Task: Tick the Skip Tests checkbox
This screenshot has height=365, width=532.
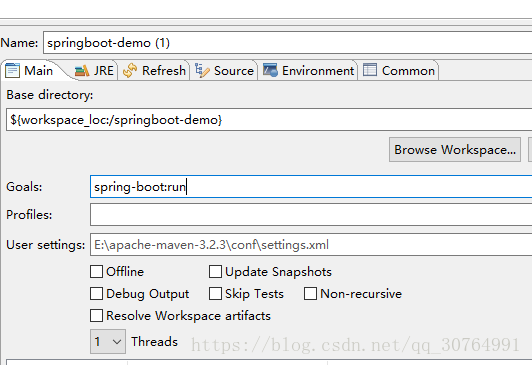Action: point(215,294)
